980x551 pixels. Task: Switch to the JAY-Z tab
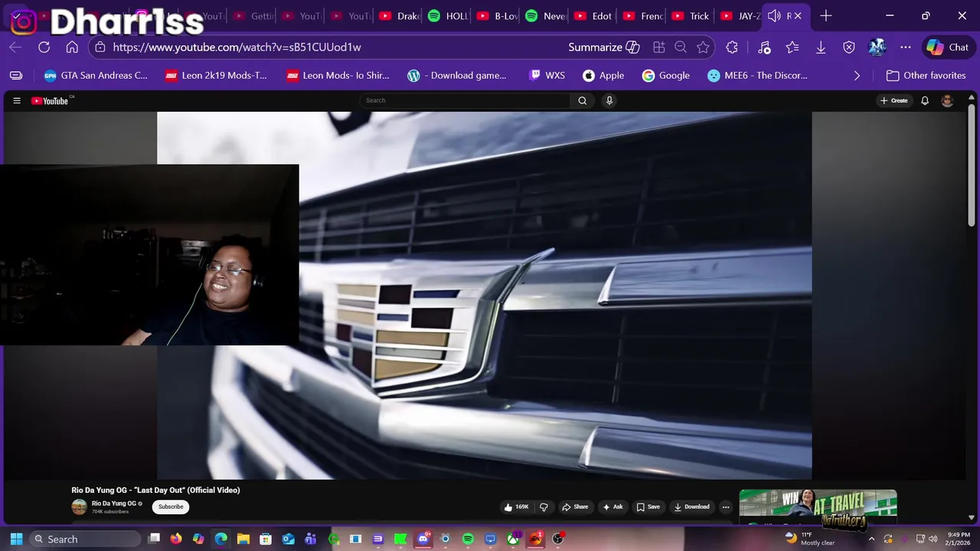740,16
